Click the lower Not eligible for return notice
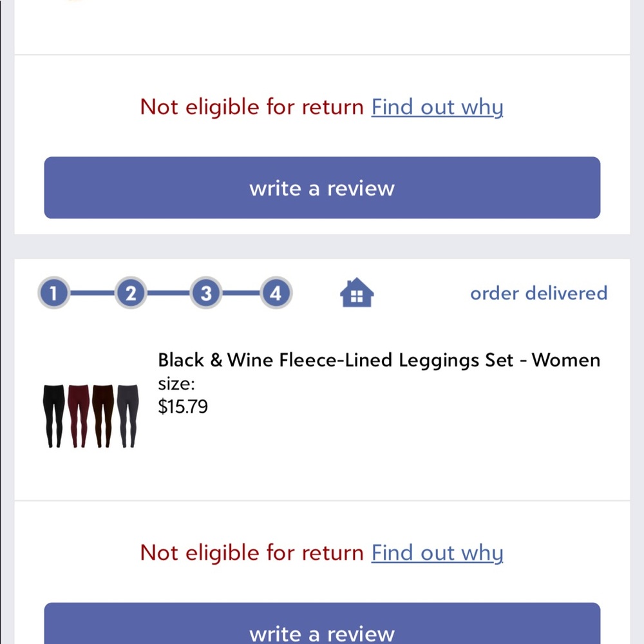 pos(251,553)
